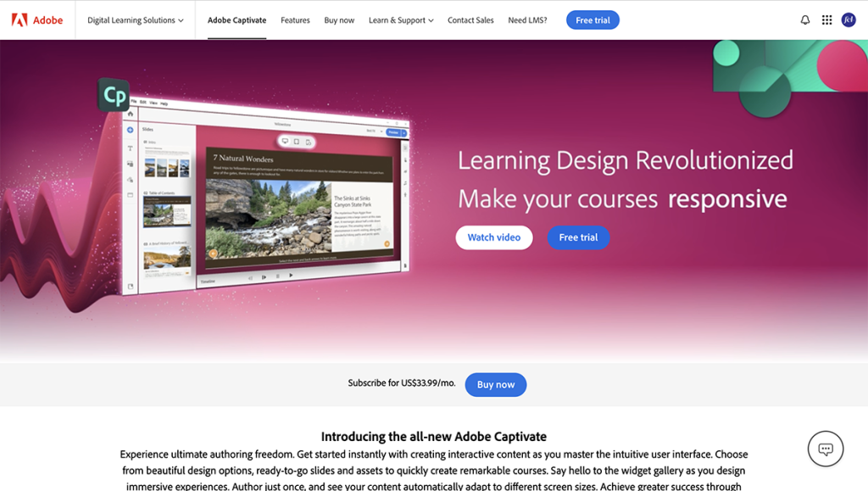The height and width of the screenshot is (491, 868).
Task: Expand the Digital Learning Solutions dropdown
Action: coord(134,20)
